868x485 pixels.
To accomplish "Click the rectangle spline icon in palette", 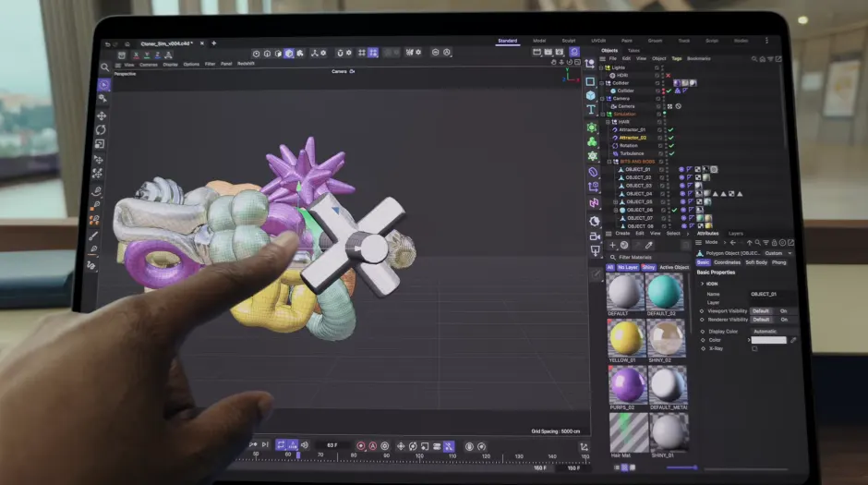I will tap(590, 81).
